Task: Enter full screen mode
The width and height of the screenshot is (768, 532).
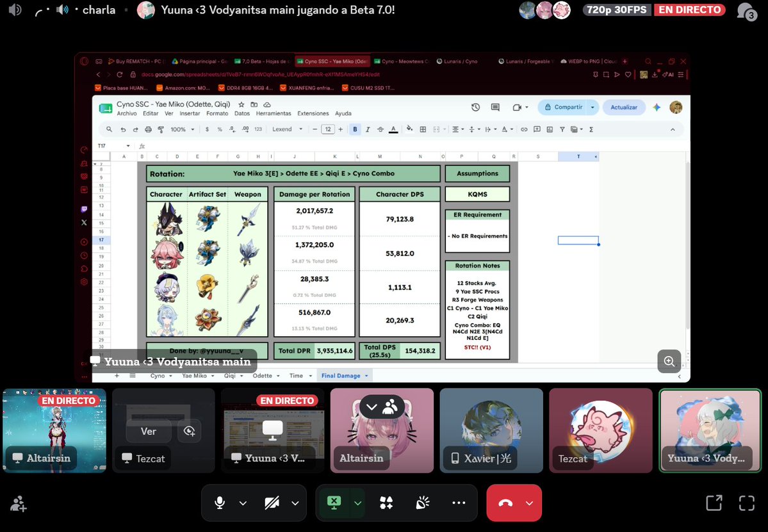Action: pos(746,503)
